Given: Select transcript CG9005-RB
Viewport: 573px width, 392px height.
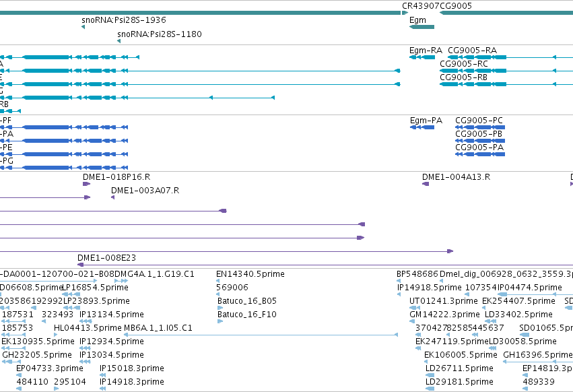Looking at the screenshot, I should [x=506, y=84].
